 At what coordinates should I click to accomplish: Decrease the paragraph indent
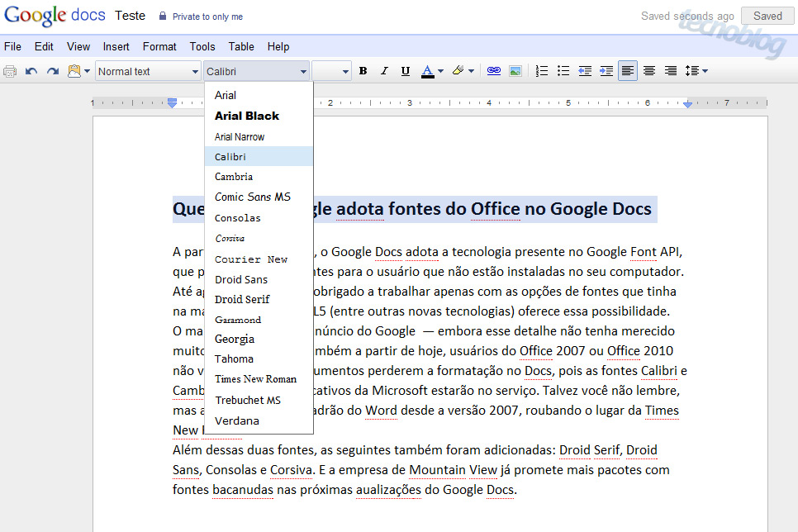click(585, 71)
